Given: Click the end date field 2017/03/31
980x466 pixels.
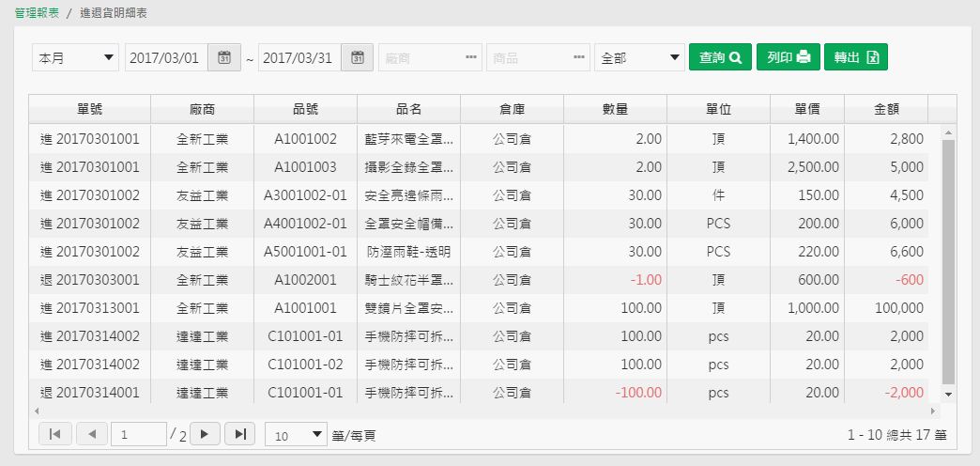Looking at the screenshot, I should (299, 57).
